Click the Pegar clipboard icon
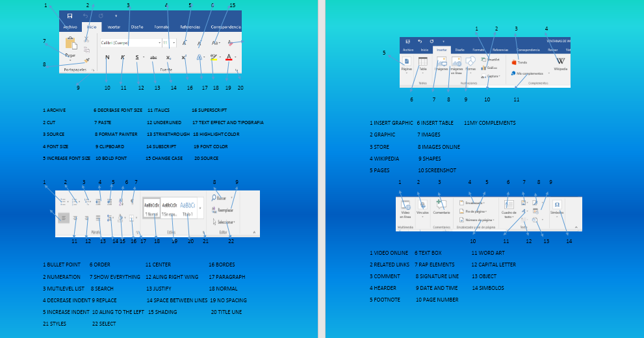644x338 pixels. 71,43
